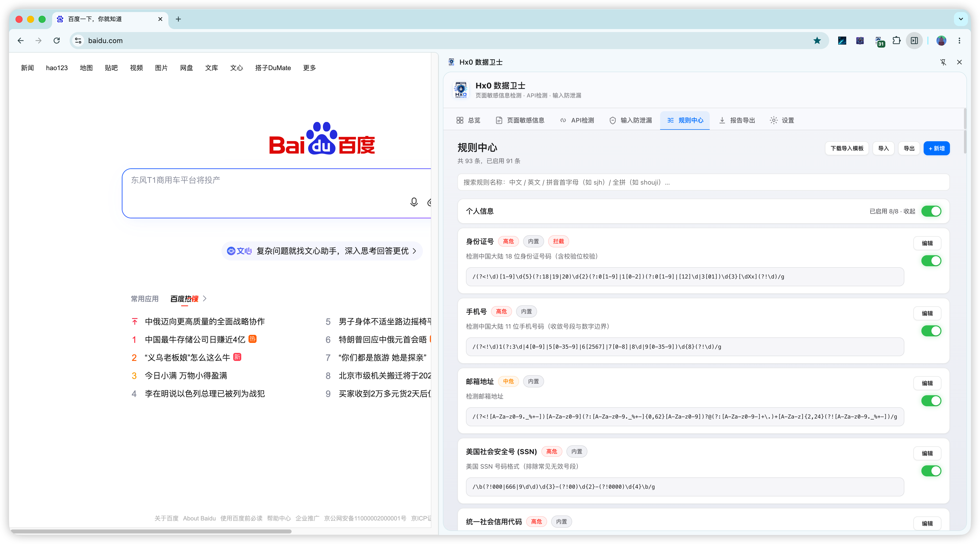Select the 规则中心 tab
This screenshot has height=544, width=980.
pyautogui.click(x=685, y=120)
